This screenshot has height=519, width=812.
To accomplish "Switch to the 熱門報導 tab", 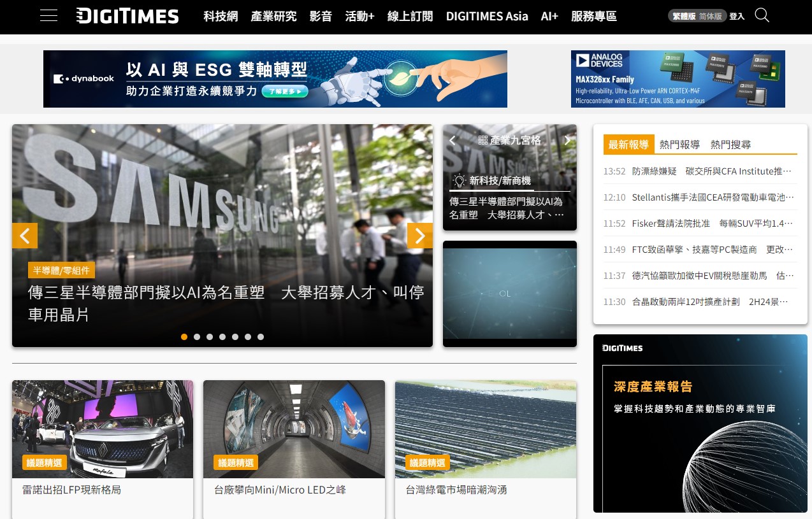I will pyautogui.click(x=679, y=145).
